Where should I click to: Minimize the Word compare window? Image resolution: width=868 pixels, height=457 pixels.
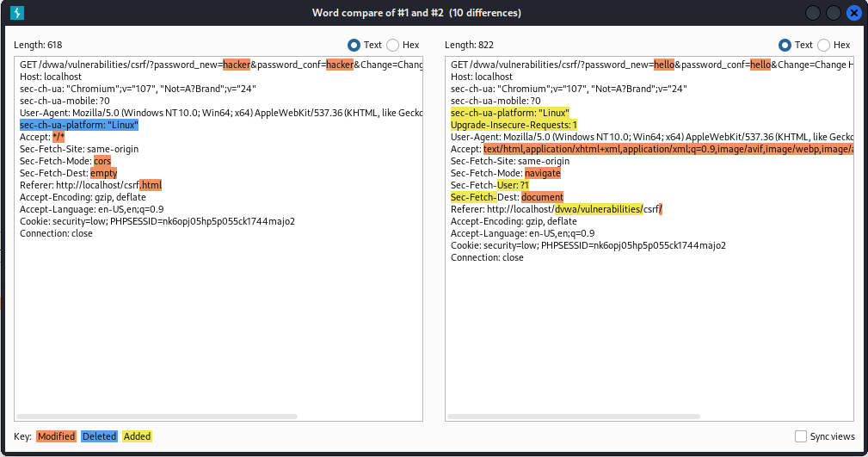tap(813, 13)
